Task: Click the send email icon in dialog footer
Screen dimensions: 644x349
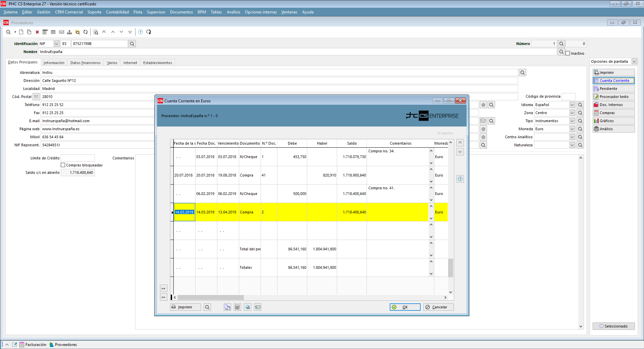Action: pos(258,307)
